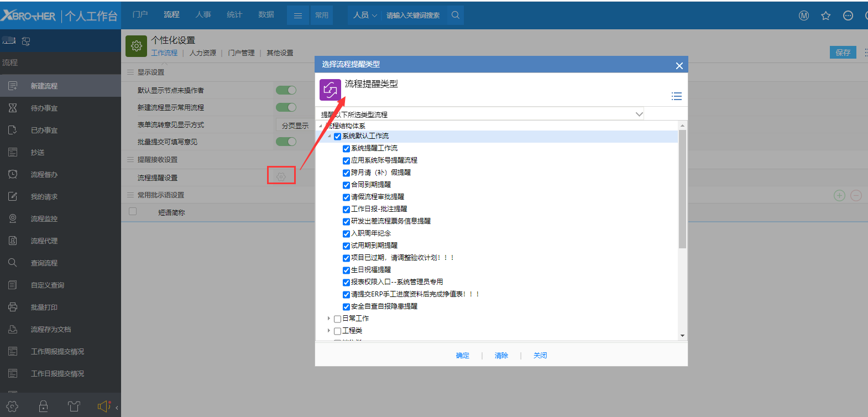Open the 人事 top menu
Screen dimensions: 868x417
pyautogui.click(x=203, y=15)
